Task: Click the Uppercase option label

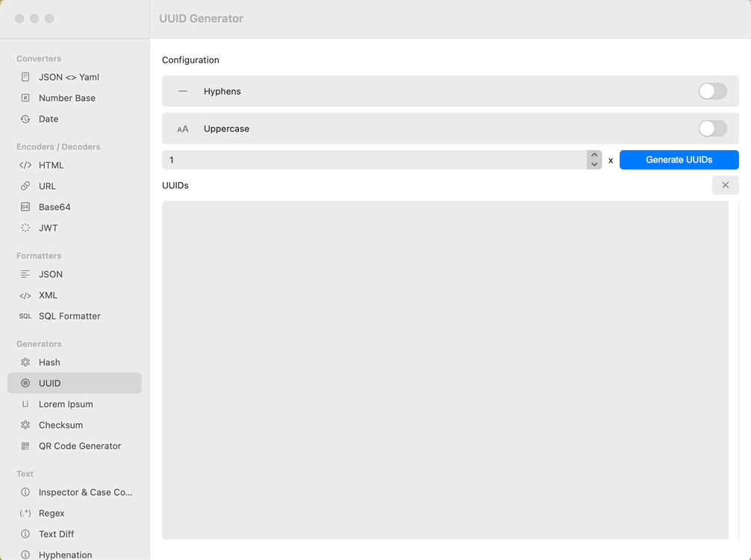Action: (226, 129)
